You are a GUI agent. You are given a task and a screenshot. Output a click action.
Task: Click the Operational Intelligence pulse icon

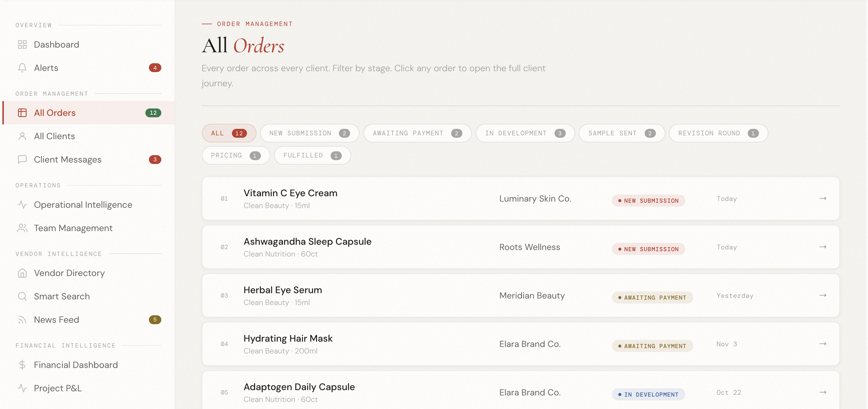pos(22,205)
